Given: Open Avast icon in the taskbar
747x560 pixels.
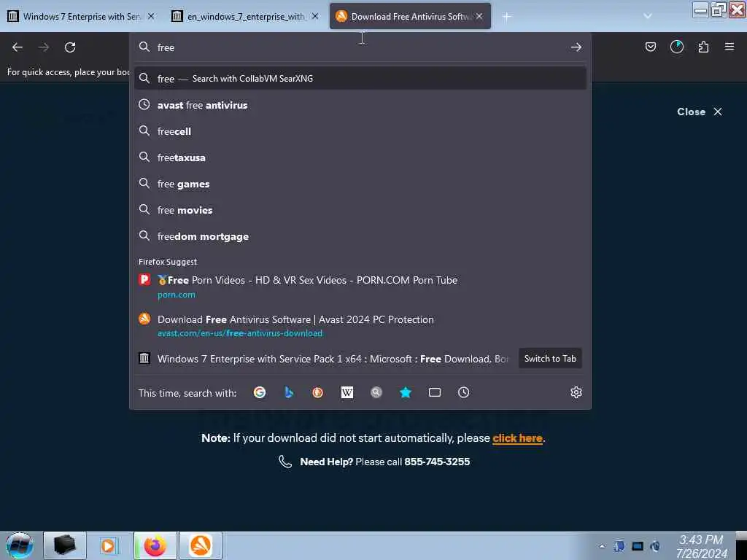Looking at the screenshot, I should 201,545.
